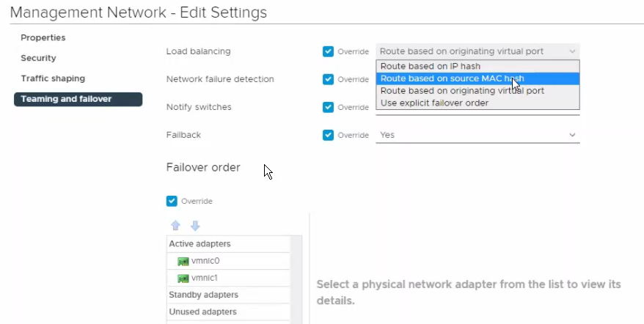Select the vmnic0 adapter row
The image size is (644, 324).
coord(228,261)
